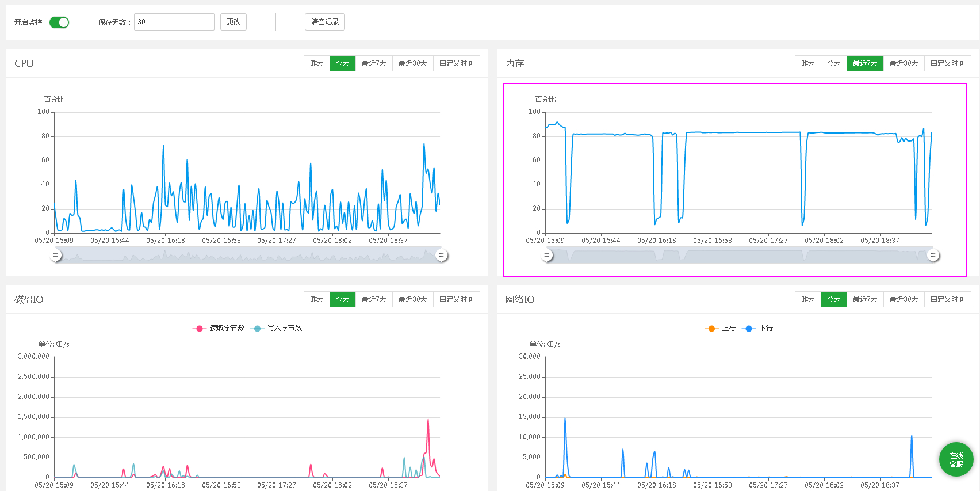Open 自定义时间 in 内存 panel

click(948, 63)
